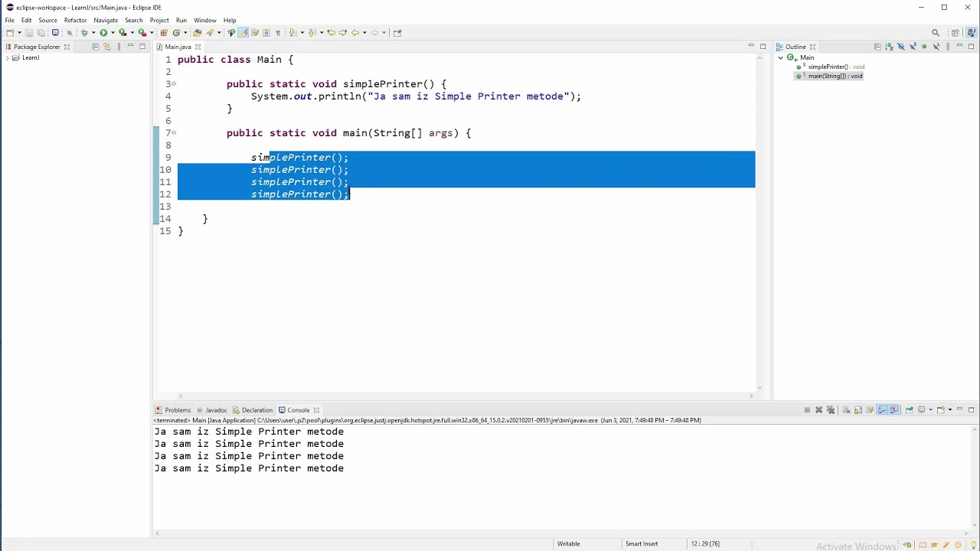Screen dimensions: 980x551
Task: Select the Java perspective button
Action: [x=972, y=33]
